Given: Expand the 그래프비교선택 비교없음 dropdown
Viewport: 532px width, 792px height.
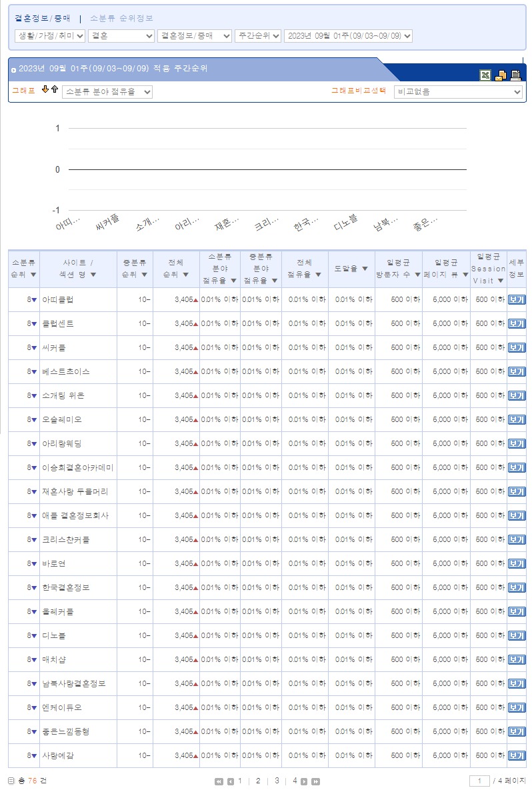Looking at the screenshot, I should pos(458,92).
